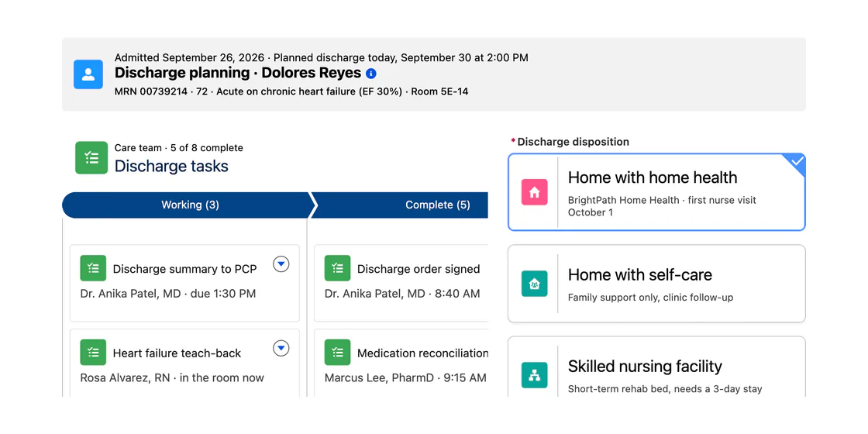The width and height of the screenshot is (868, 434).
Task: Click Dr. Anika Patel, MD · due 1:30 PM
Action: click(168, 294)
